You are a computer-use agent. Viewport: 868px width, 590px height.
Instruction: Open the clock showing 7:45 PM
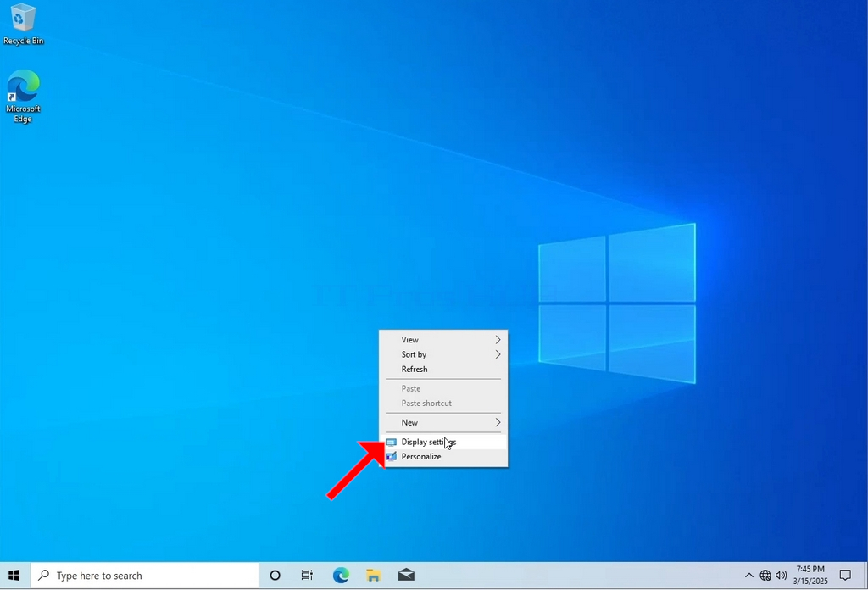(x=810, y=575)
